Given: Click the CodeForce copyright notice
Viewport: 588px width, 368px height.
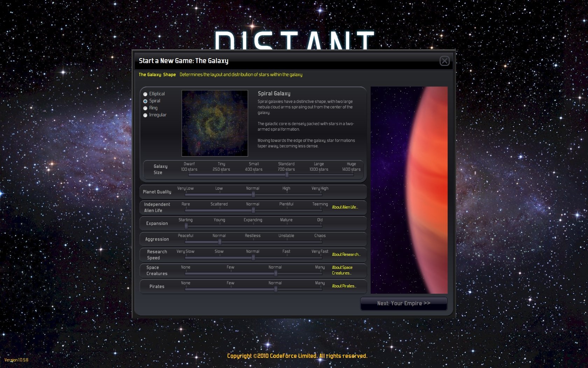Looking at the screenshot, I should click(297, 356).
